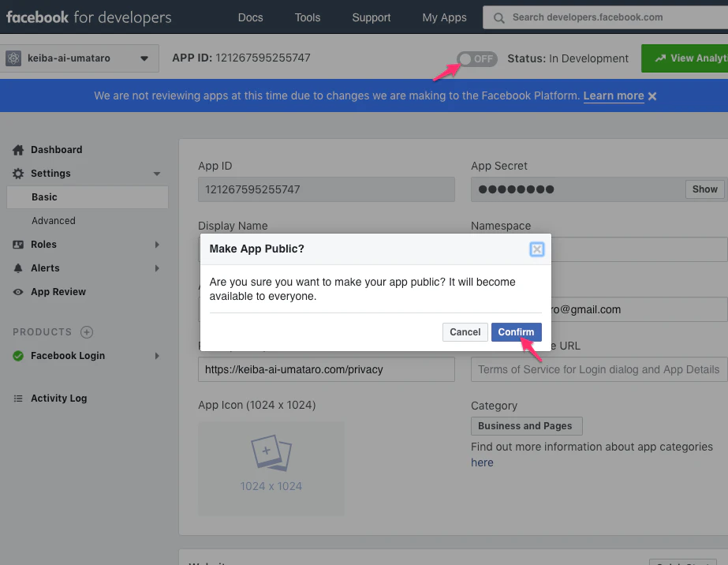Open the Support menu
The height and width of the screenshot is (565, 728).
pyautogui.click(x=371, y=17)
